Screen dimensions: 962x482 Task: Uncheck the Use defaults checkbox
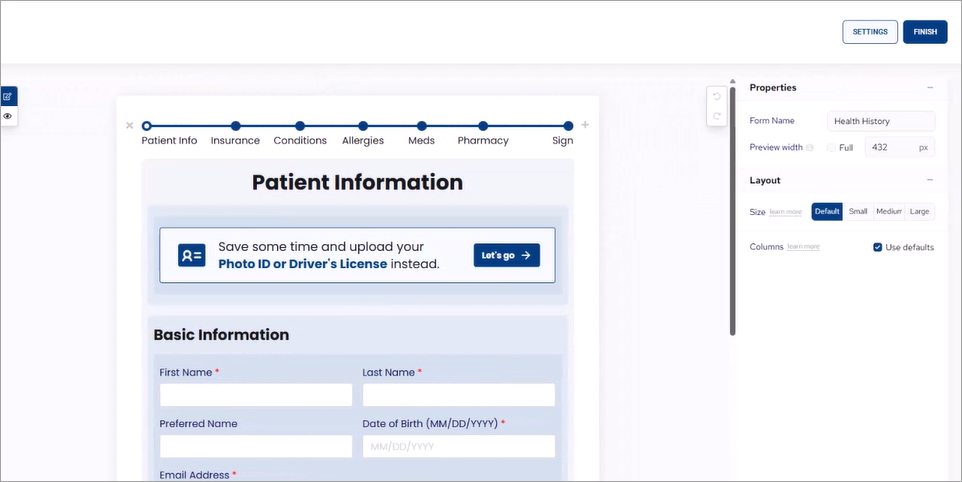click(x=878, y=247)
